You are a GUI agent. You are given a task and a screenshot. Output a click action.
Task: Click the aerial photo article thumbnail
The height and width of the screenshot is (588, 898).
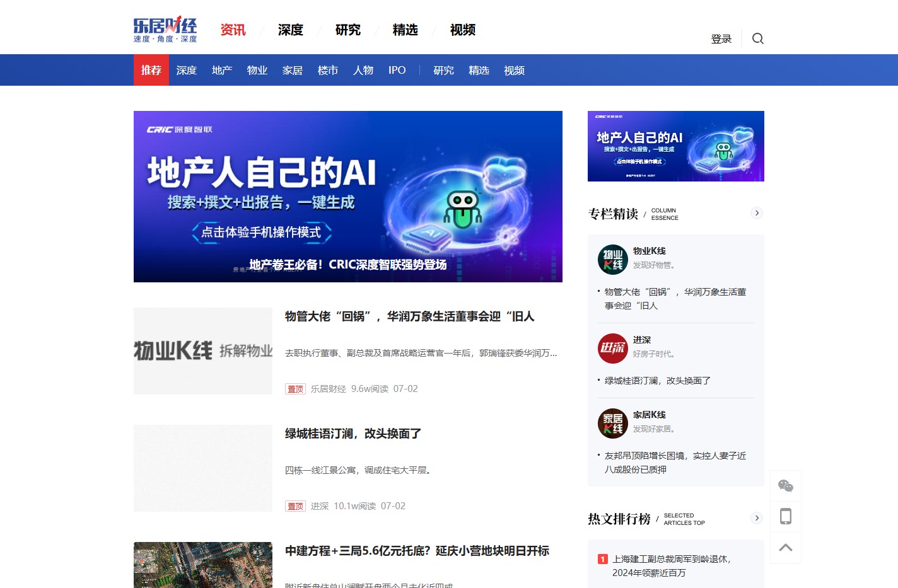click(x=203, y=565)
